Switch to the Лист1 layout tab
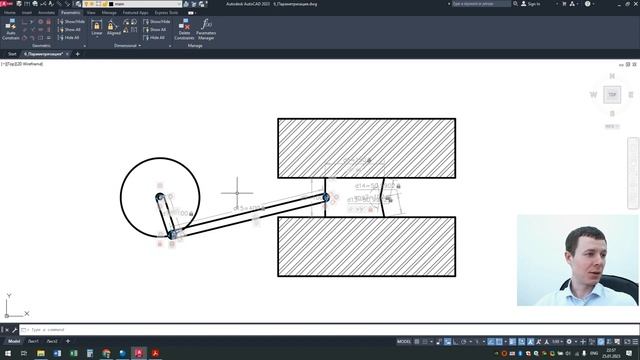 (33, 341)
